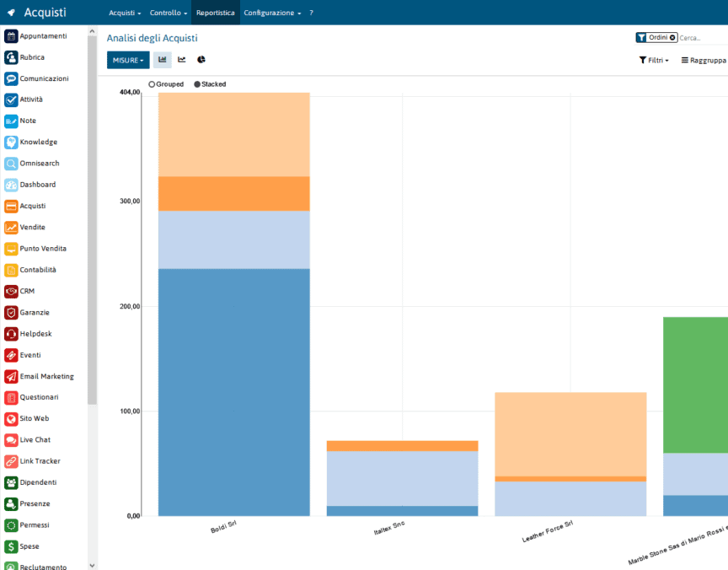
Task: Remove the Ordini search filter
Action: click(672, 38)
